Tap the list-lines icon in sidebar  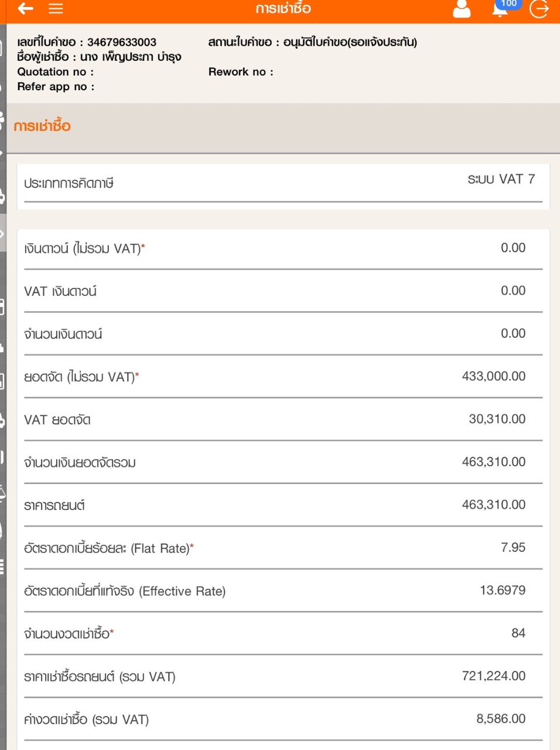[2, 566]
